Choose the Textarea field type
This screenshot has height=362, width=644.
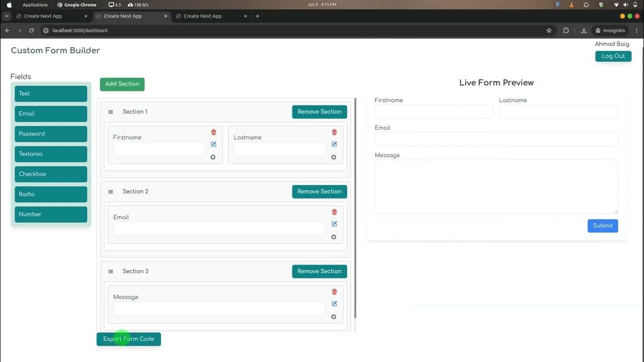(51, 154)
